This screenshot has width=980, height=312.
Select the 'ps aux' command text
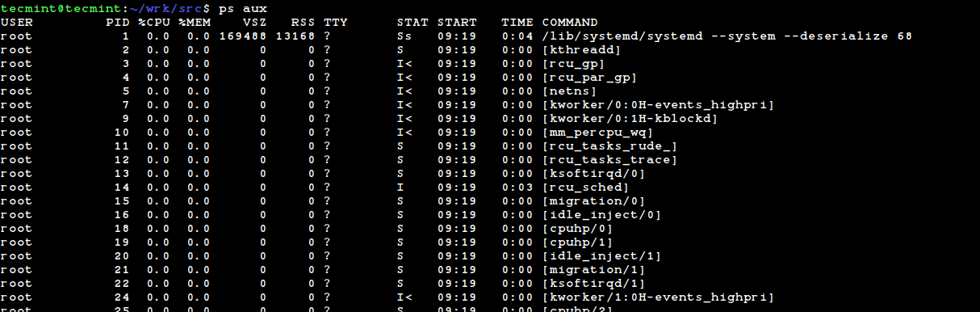point(242,8)
